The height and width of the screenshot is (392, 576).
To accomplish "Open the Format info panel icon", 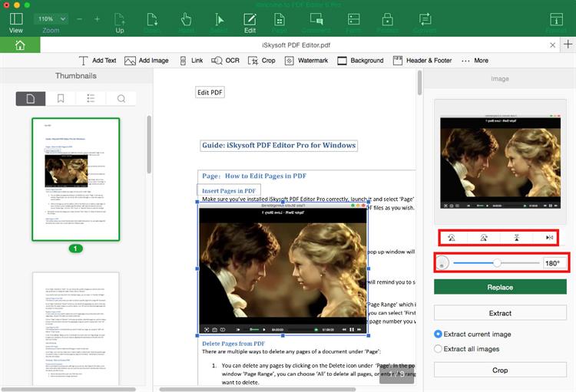I will (556, 19).
